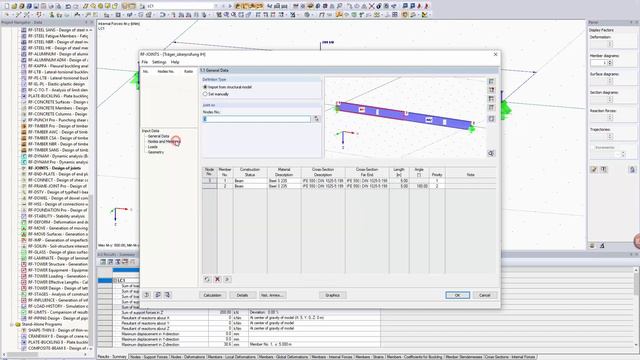Click the Calculation button
Viewport: 640px width, 360px height.
(x=212, y=295)
